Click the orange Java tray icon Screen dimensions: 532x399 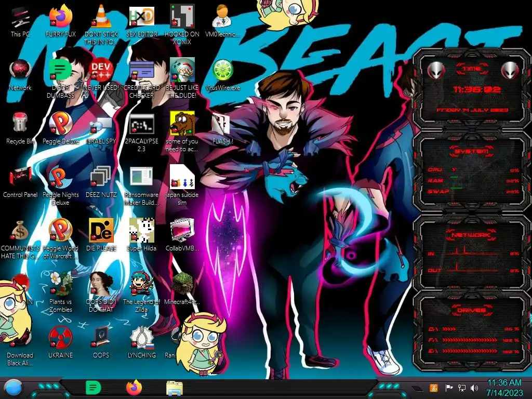pos(433,388)
